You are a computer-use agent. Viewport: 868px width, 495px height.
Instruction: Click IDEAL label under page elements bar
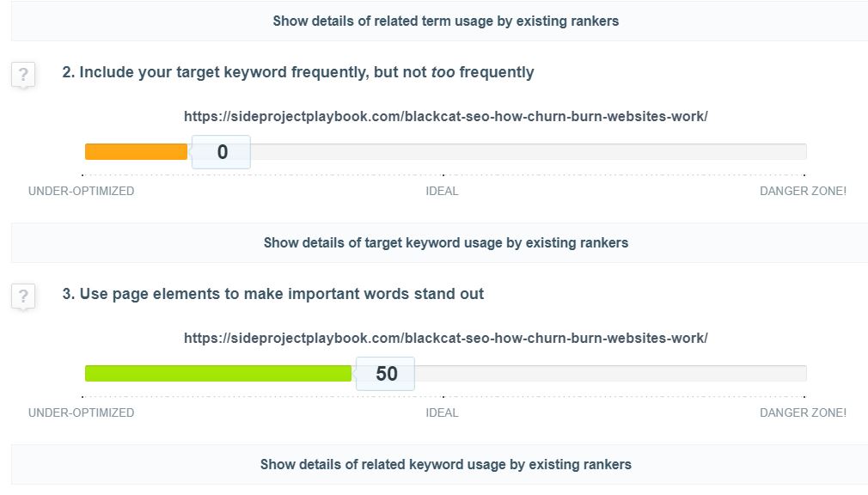442,412
